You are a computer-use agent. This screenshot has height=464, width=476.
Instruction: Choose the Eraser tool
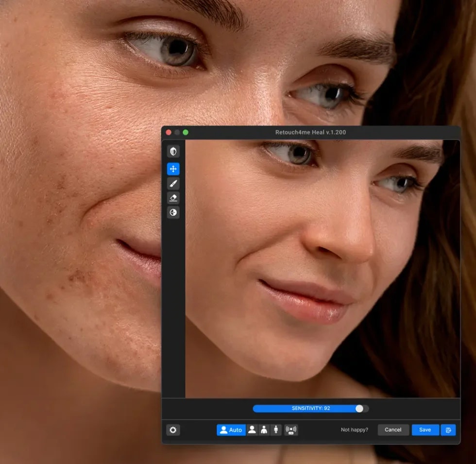click(173, 198)
